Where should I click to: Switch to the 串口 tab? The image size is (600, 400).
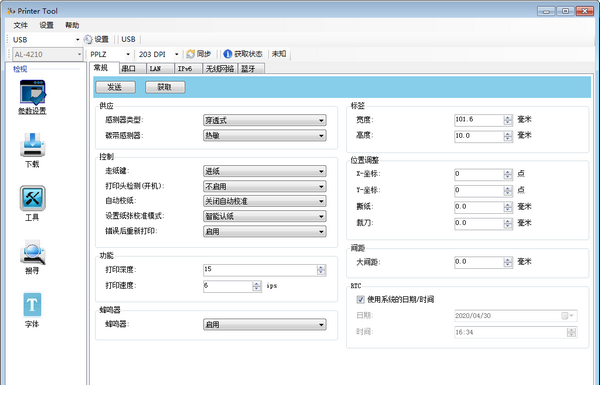(133, 69)
